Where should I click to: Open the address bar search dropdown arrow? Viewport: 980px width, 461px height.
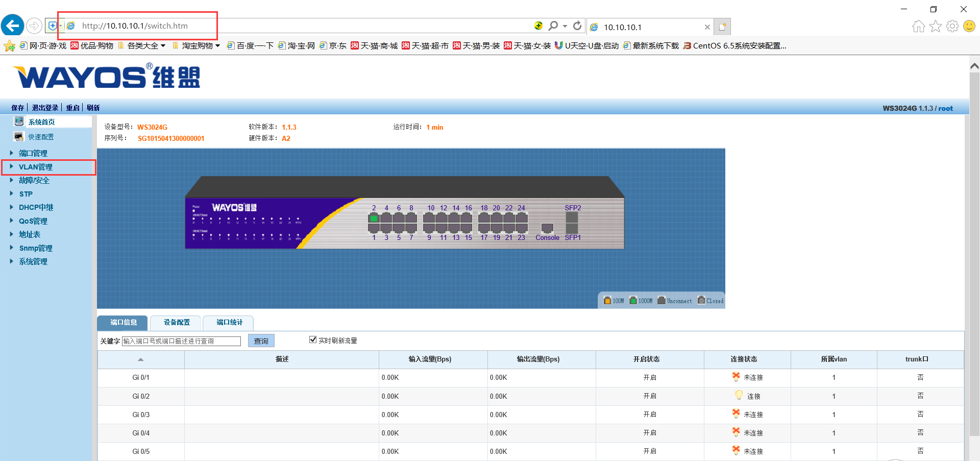coord(565,26)
